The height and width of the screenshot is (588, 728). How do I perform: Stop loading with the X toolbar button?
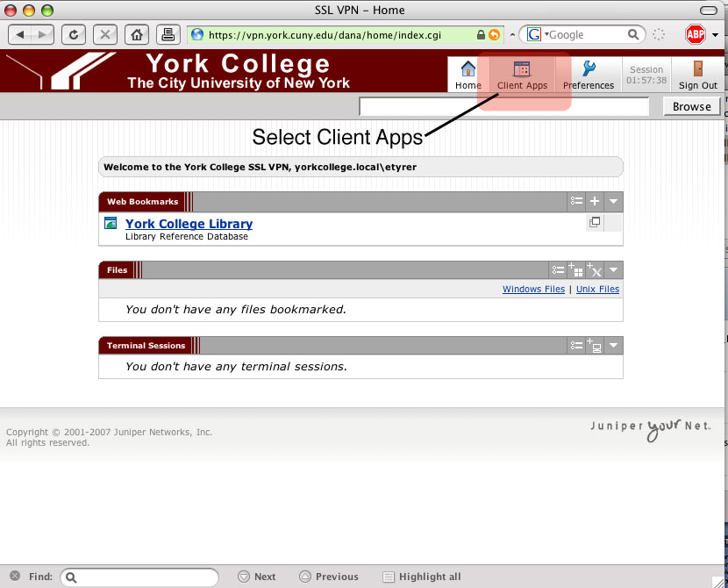pos(105,35)
